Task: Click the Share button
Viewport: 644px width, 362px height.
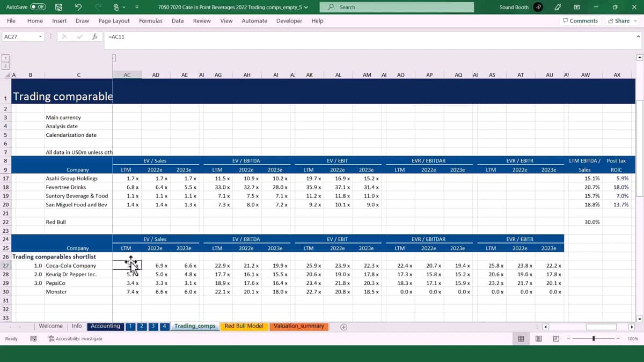Action: coord(619,21)
